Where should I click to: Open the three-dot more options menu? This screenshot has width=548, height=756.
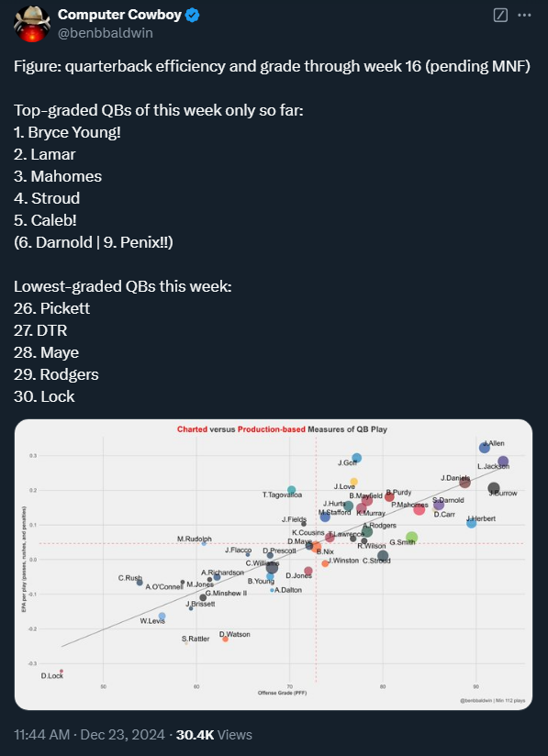pyautogui.click(x=524, y=16)
